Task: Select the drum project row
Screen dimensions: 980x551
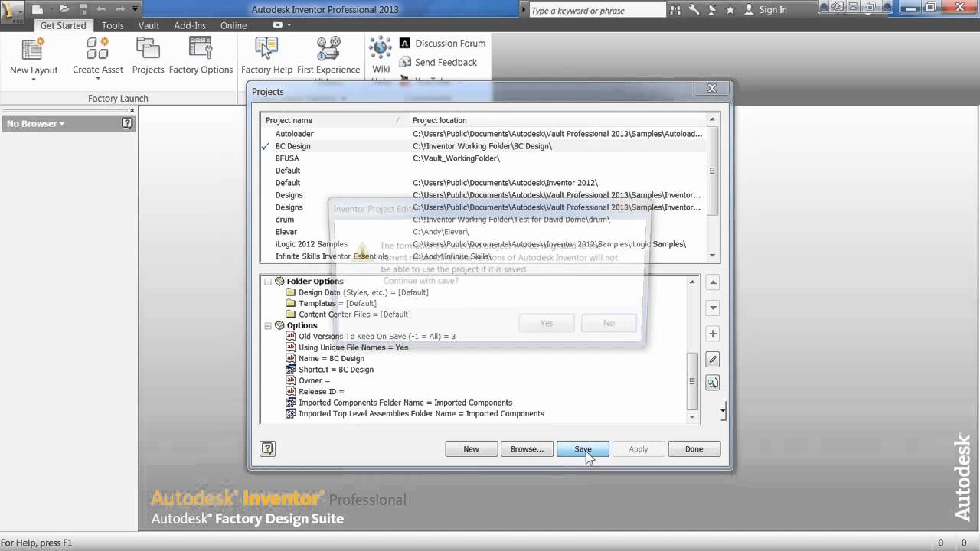Action: click(483, 220)
